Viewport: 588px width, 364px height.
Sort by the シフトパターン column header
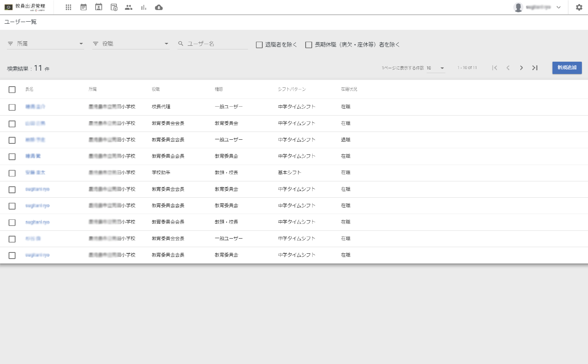(x=292, y=89)
